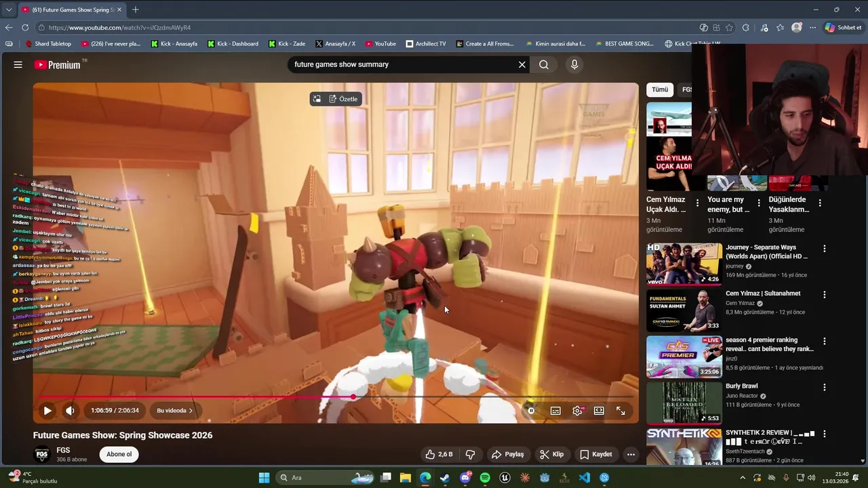Image resolution: width=868 pixels, height=488 pixels.
Task: Open options menu for Journey video
Action: [x=825, y=249]
